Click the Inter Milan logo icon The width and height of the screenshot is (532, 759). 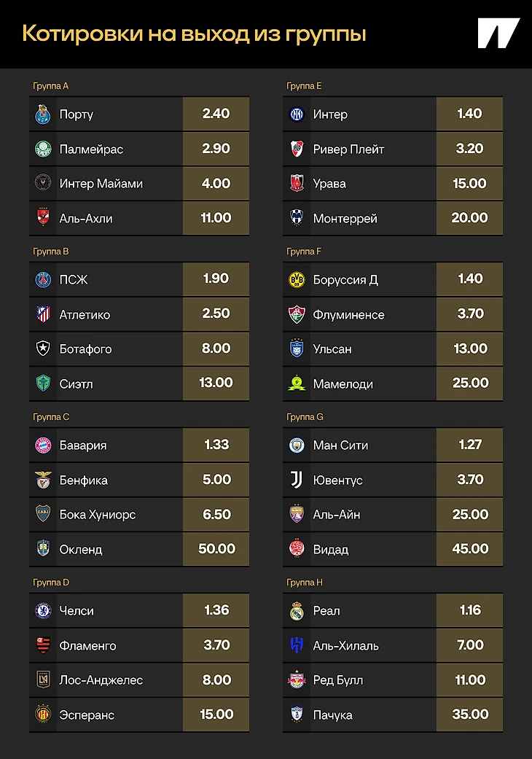pyautogui.click(x=297, y=114)
